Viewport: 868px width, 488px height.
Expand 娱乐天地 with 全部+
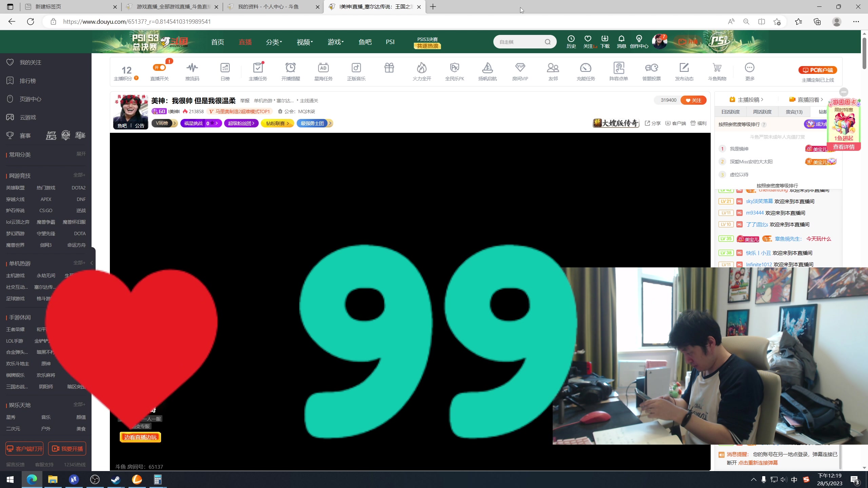[79, 404]
